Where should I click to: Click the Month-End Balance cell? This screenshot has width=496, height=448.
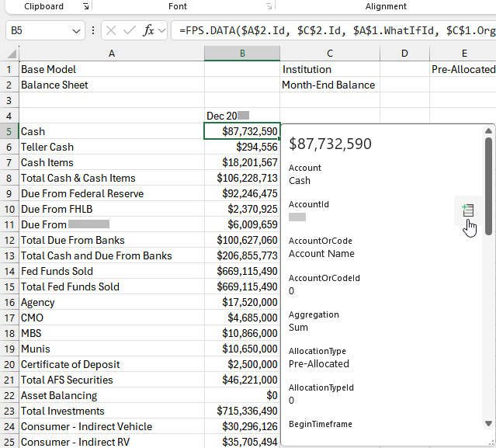(x=330, y=85)
